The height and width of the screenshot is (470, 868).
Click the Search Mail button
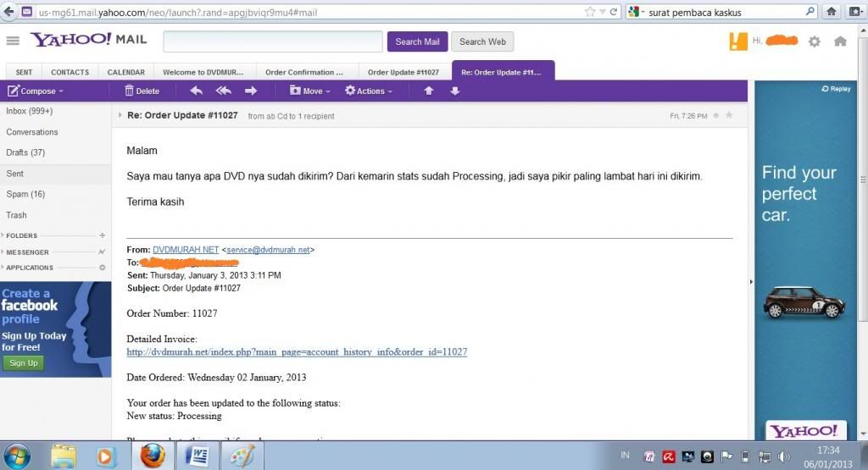(x=417, y=41)
